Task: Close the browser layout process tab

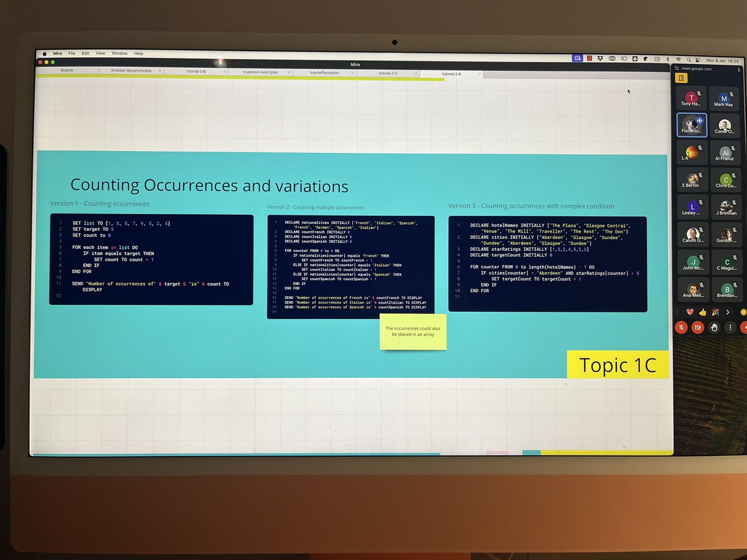Action: point(160,71)
